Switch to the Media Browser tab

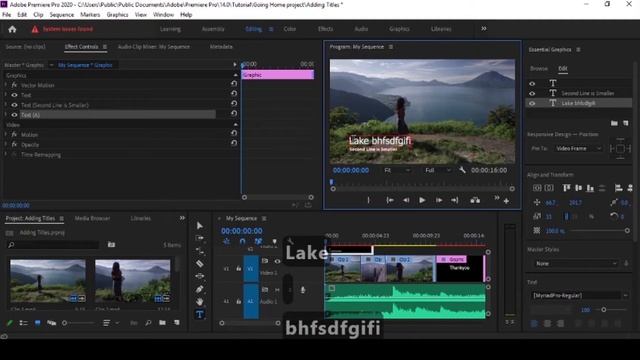point(92,218)
